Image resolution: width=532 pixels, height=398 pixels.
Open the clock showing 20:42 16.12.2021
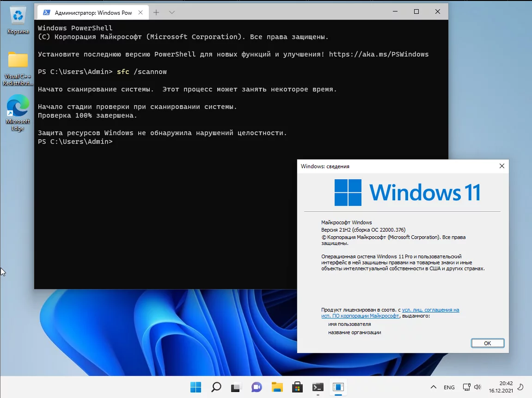pos(501,387)
